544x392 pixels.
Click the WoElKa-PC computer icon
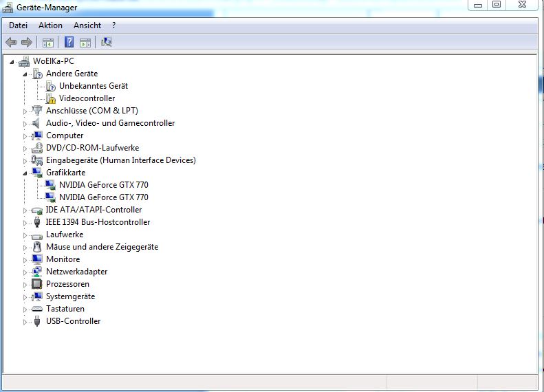(24, 61)
